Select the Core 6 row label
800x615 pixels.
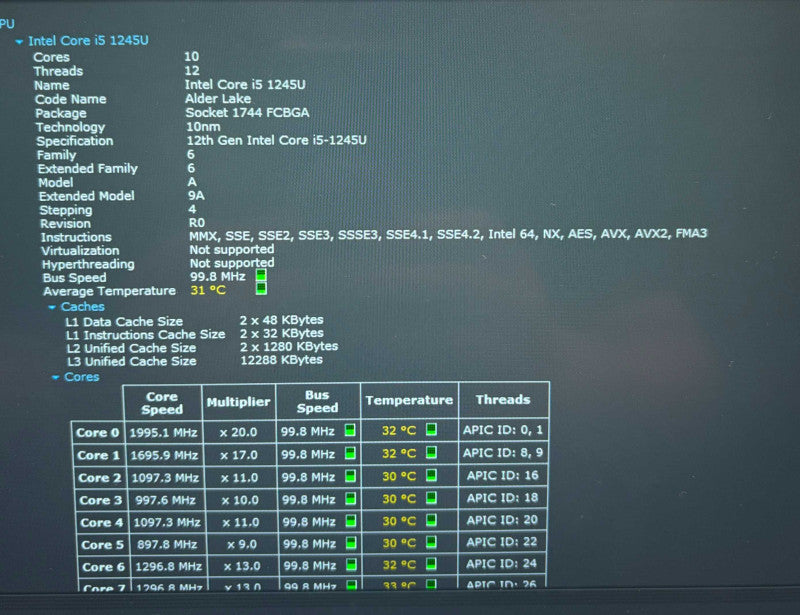coord(104,567)
